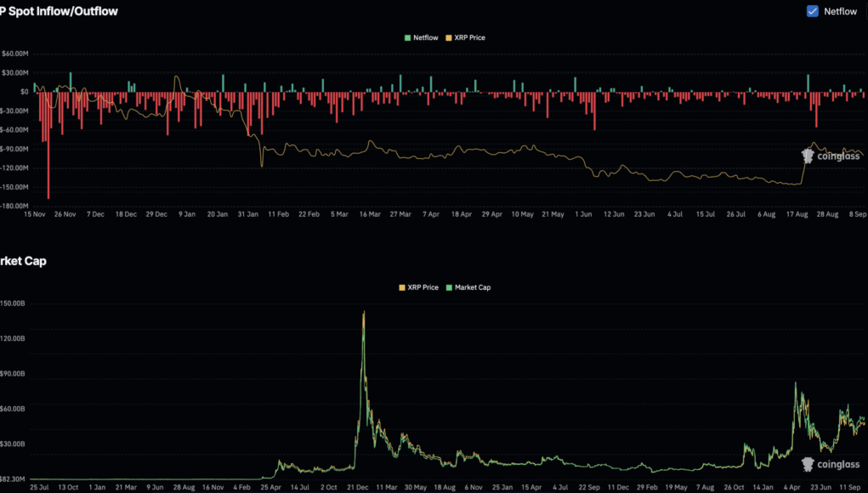Image resolution: width=868 pixels, height=493 pixels.
Task: Click the green inflow bar near 17 Aug
Action: (x=808, y=83)
